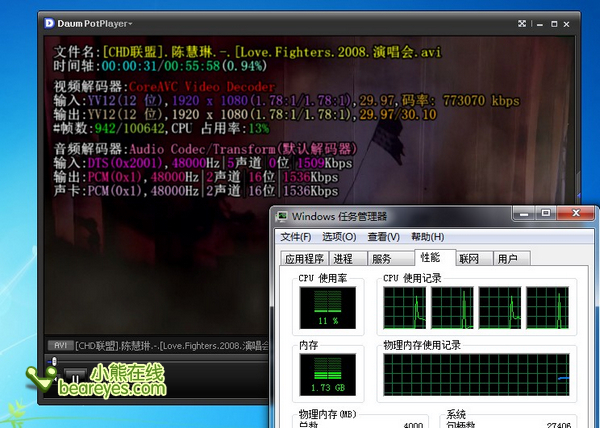
Task: Click the 942/100642 frame count value
Action: [129, 129]
